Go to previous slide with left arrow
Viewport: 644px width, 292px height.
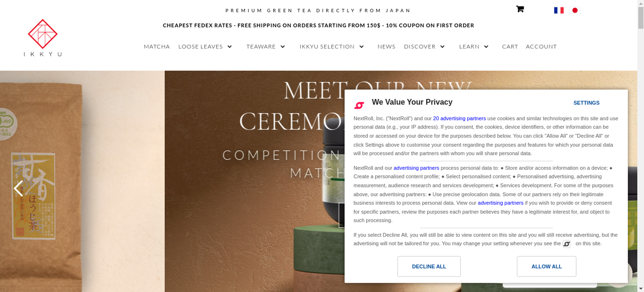tap(18, 188)
